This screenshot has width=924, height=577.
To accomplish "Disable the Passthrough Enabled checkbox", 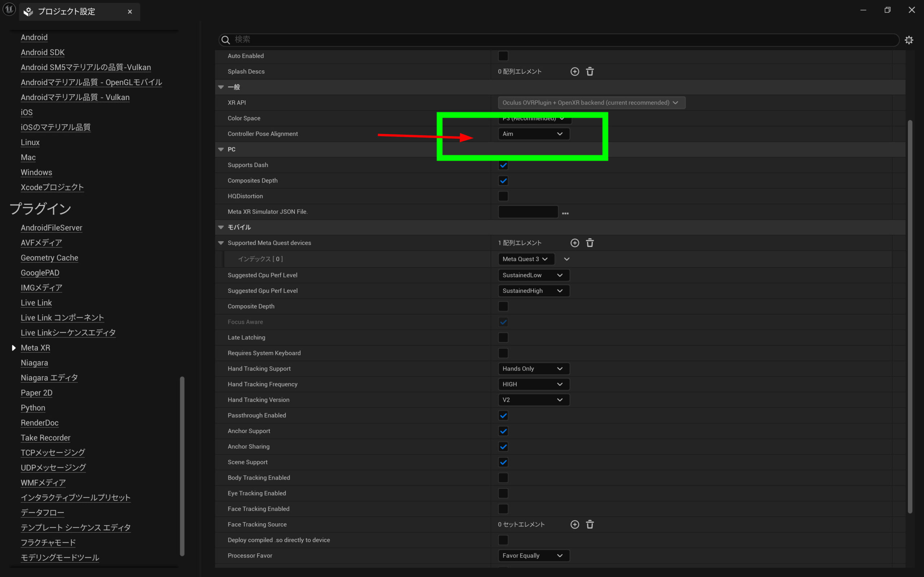I will (503, 415).
